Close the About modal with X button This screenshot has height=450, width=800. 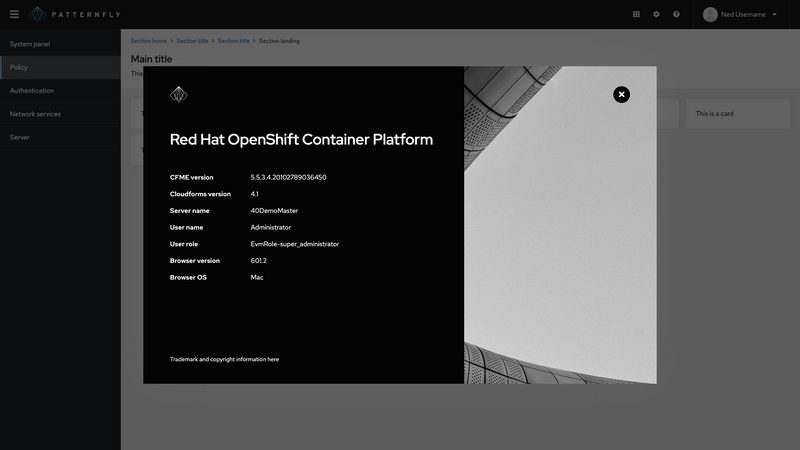pos(621,94)
